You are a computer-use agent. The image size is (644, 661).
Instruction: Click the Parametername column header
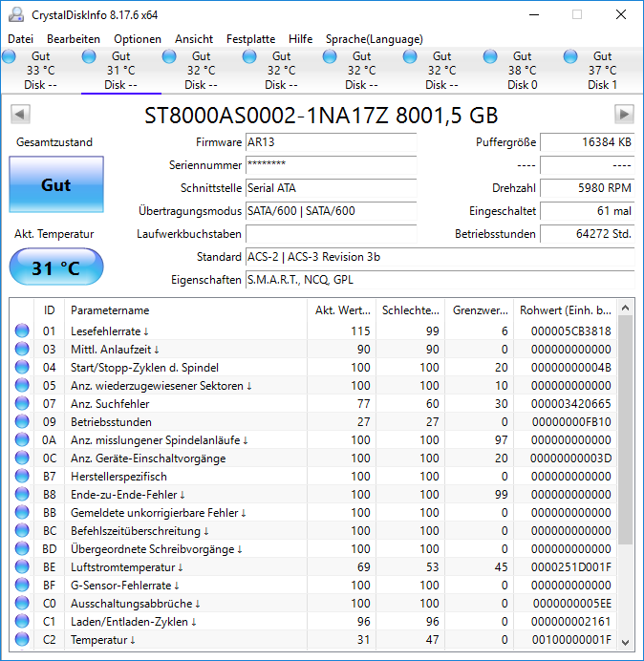point(185,310)
